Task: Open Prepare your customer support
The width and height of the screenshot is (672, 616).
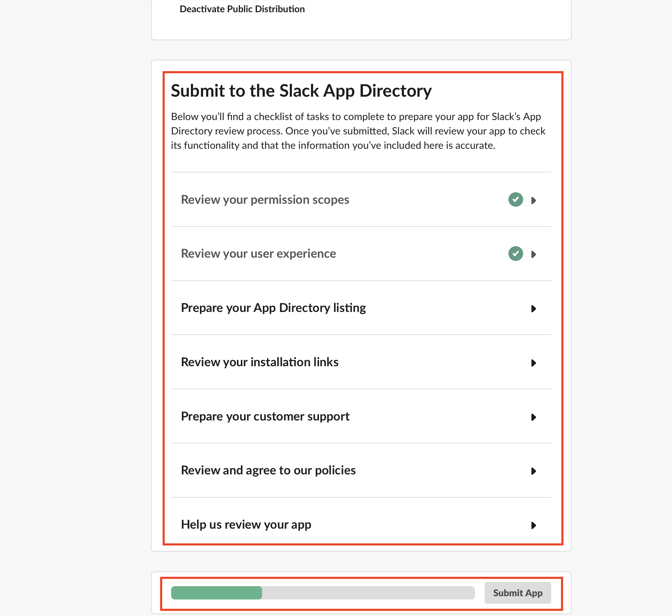Action: pos(265,416)
